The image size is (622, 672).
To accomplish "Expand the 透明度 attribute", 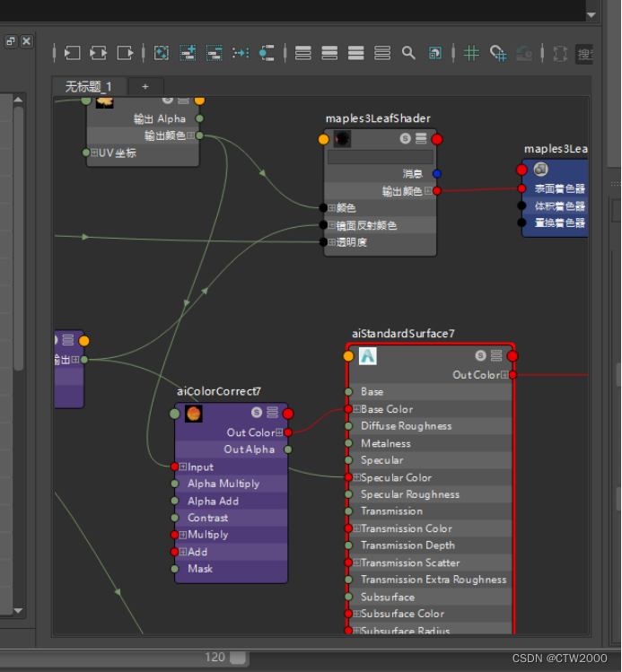I will [x=332, y=242].
